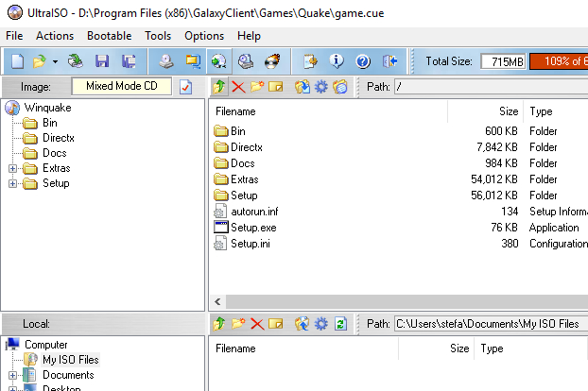Click the New Folder icon in local pane
The image size is (588, 391).
(238, 324)
